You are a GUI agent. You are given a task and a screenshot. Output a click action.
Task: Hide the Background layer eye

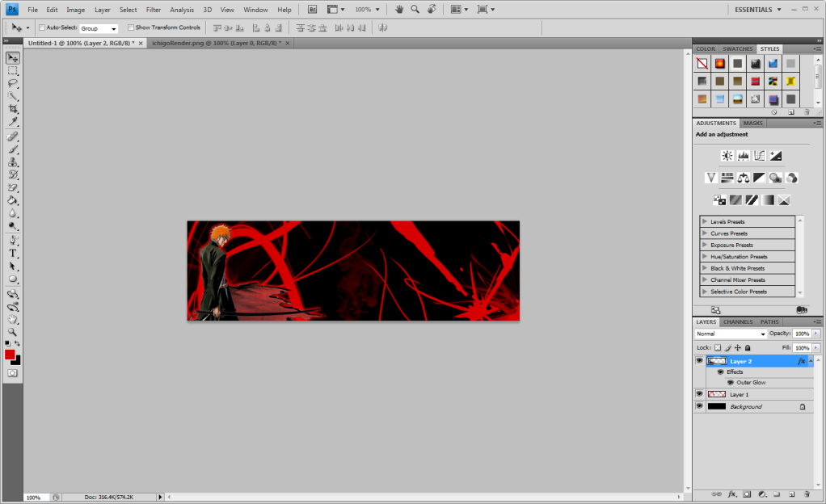(x=700, y=406)
